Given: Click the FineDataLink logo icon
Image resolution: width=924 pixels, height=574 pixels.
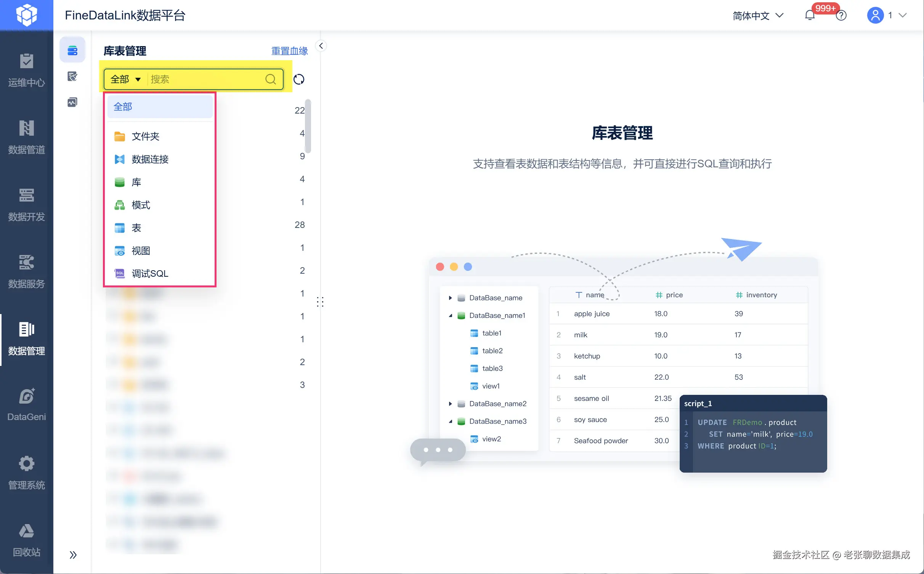Looking at the screenshot, I should (26, 15).
